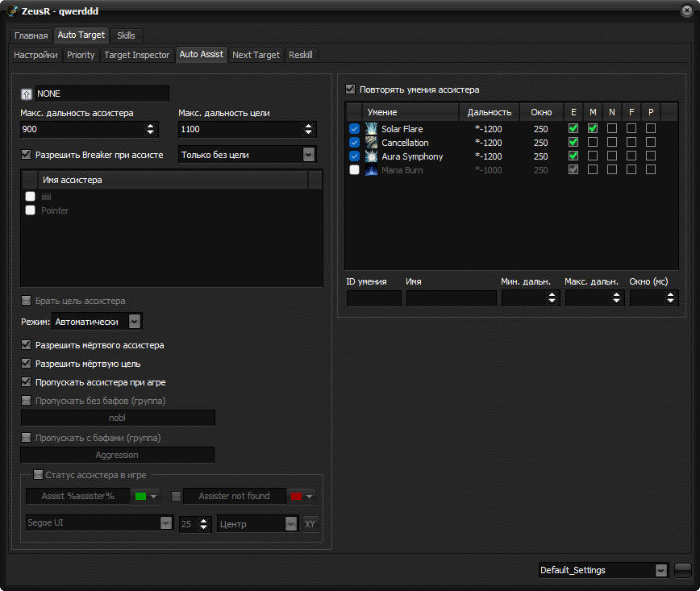Toggle 'Разрешить Breaker при ассисте' checkbox

click(27, 155)
